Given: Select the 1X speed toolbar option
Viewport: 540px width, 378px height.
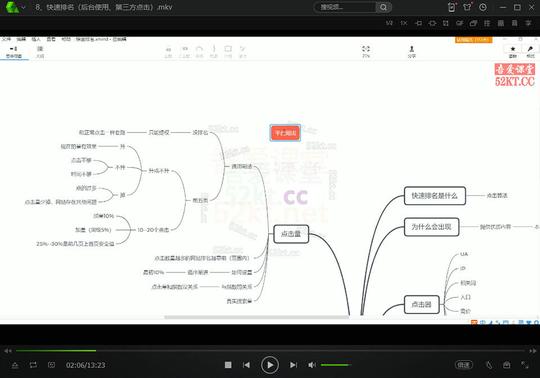Looking at the screenshot, I should click(x=404, y=23).
